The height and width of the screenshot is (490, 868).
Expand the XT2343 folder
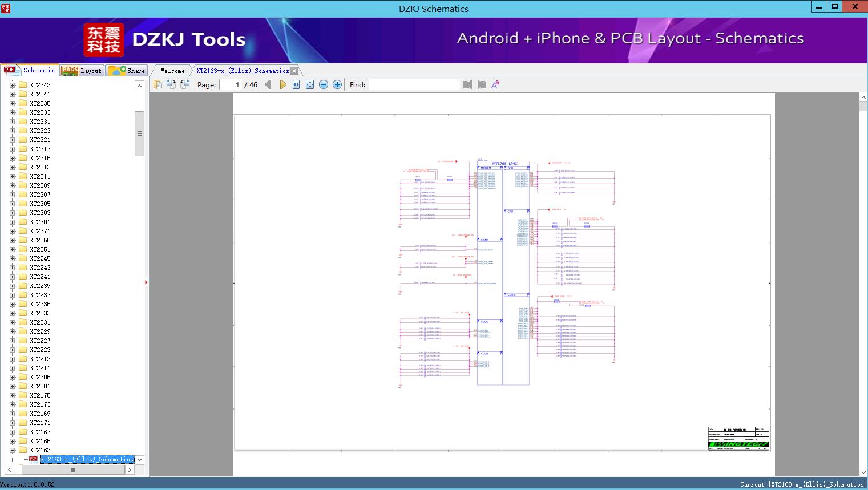tap(13, 85)
